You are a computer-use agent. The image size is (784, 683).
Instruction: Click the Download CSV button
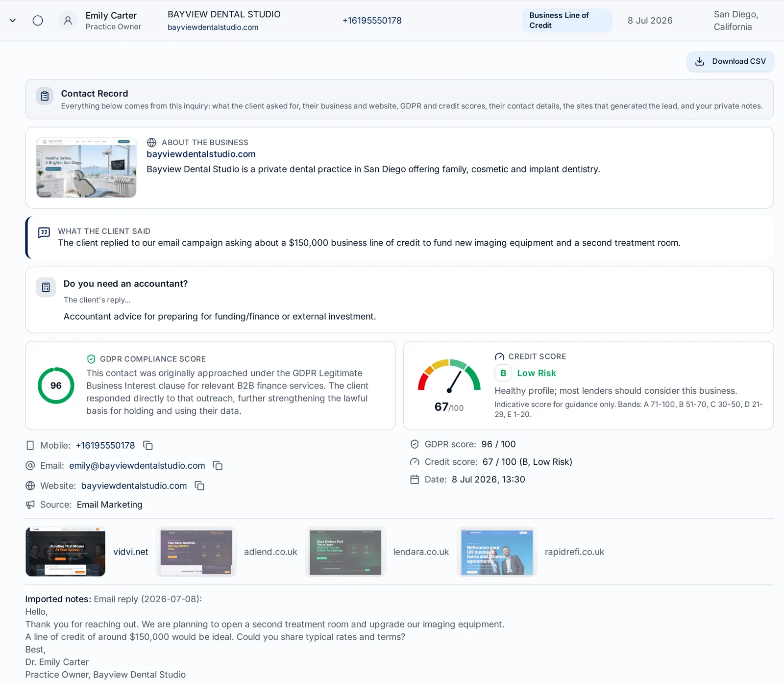[x=730, y=61]
